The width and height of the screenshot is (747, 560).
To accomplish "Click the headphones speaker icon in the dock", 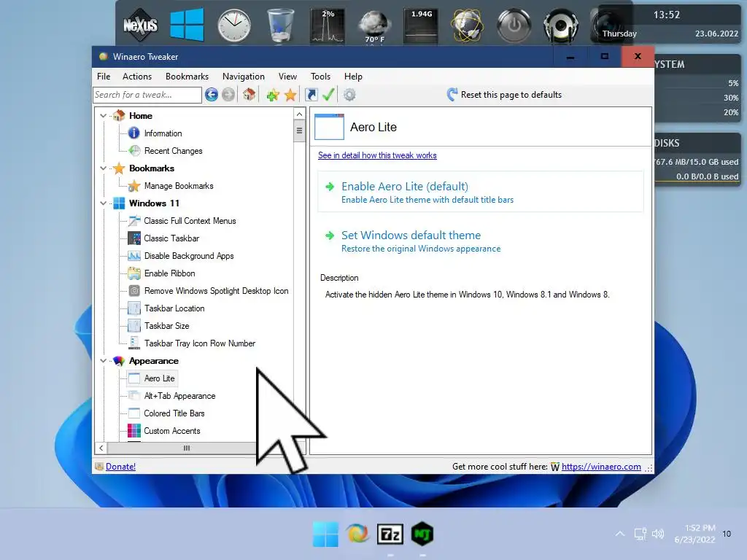I will point(561,26).
